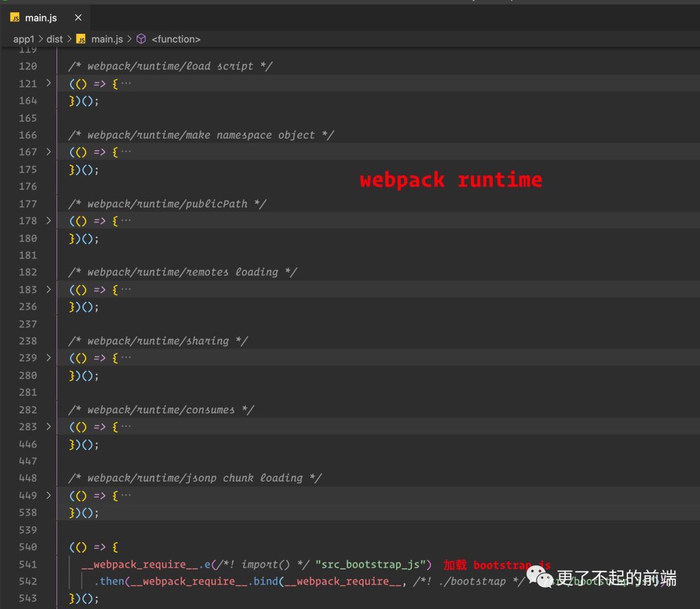Expand the folded block at line 449
This screenshot has height=609, width=700.
pyautogui.click(x=49, y=495)
